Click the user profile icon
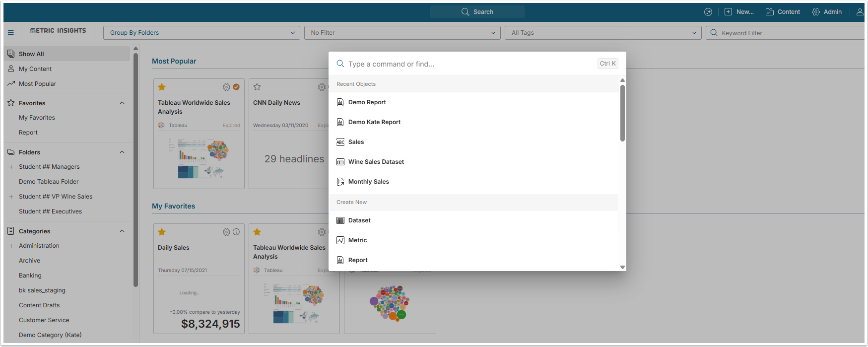868x347 pixels. tap(860, 12)
